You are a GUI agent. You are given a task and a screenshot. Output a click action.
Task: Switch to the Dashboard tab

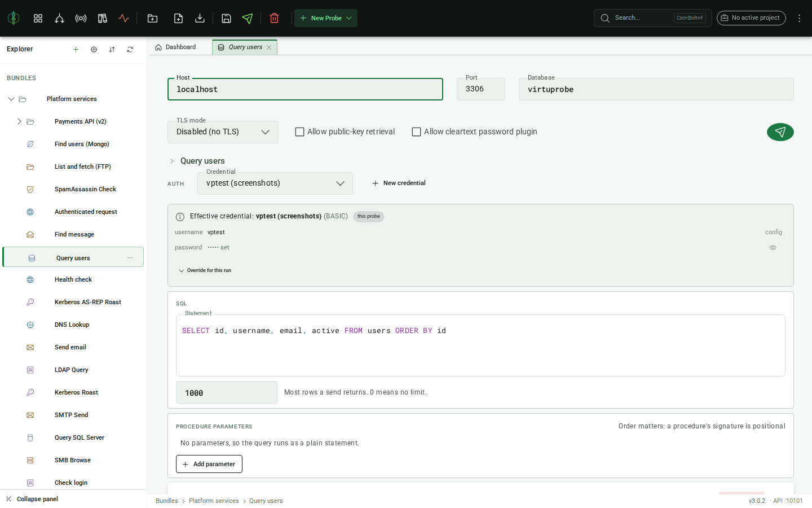coord(176,47)
